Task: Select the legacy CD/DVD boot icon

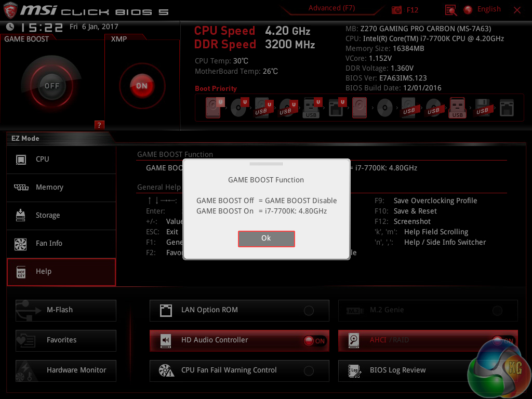Action: (x=385, y=108)
